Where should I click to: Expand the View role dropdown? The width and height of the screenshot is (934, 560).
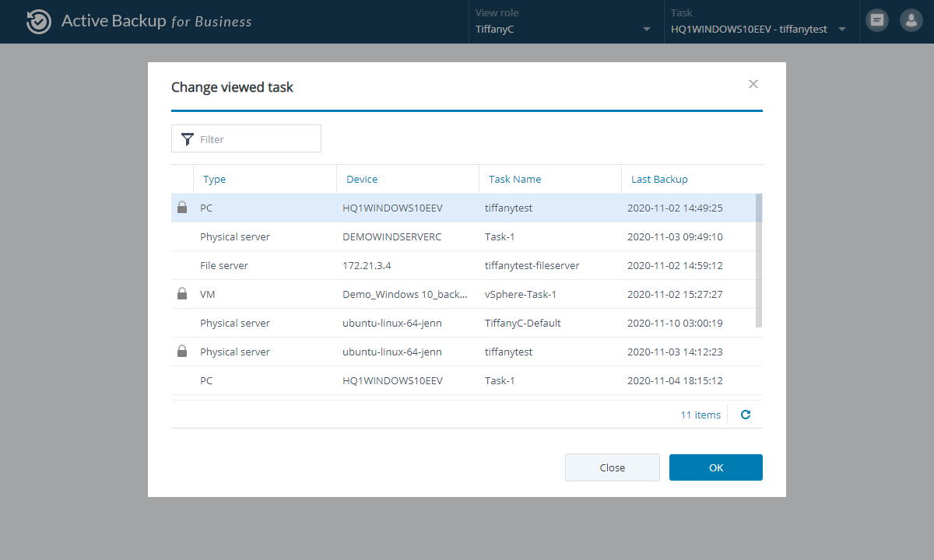(646, 30)
